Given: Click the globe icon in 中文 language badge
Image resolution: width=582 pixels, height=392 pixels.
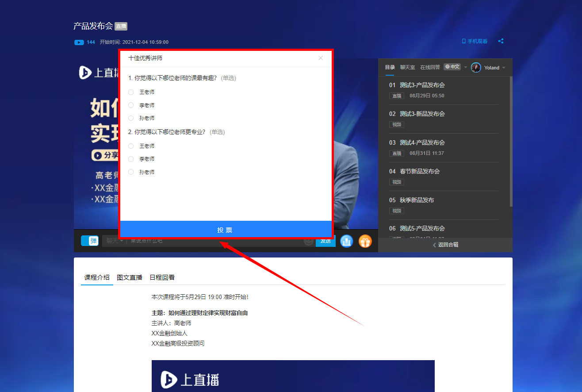Looking at the screenshot, I should [448, 67].
